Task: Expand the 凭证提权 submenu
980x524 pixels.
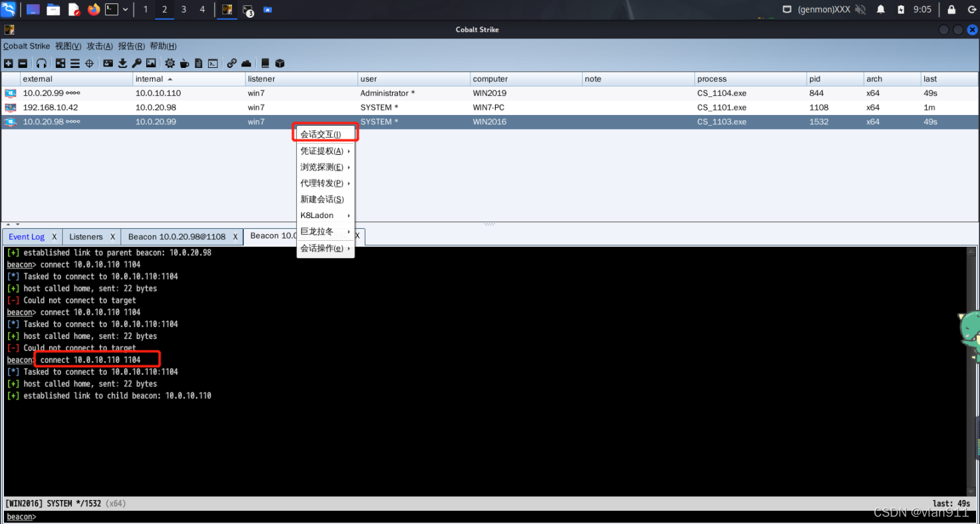Action: tap(326, 151)
